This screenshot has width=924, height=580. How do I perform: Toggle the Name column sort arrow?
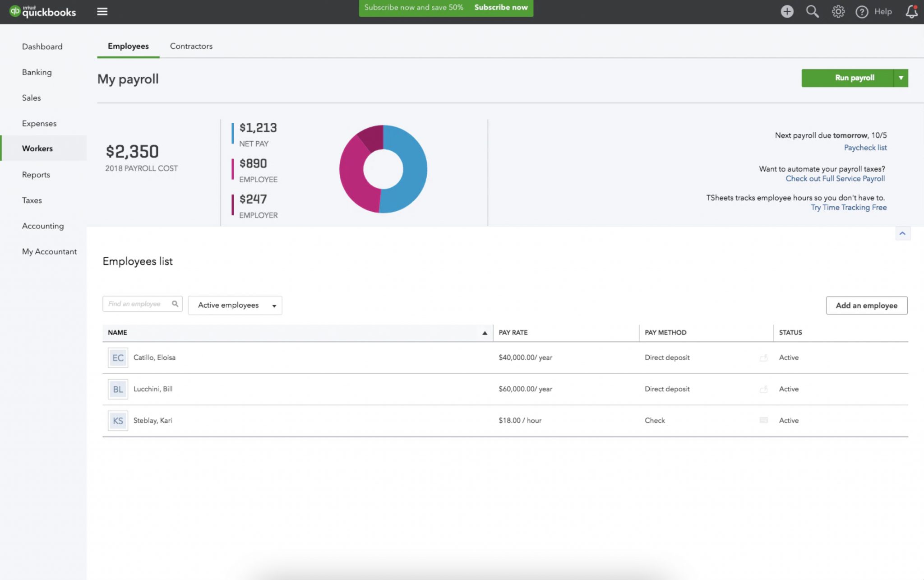(485, 333)
